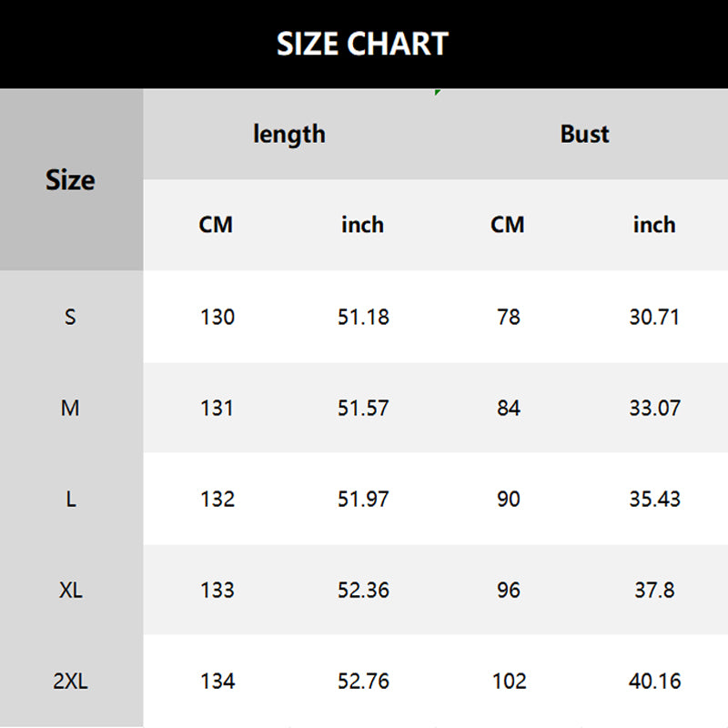Screen dimensions: 728x728
Task: Select the 37.8 bust inch value
Action: (654, 590)
